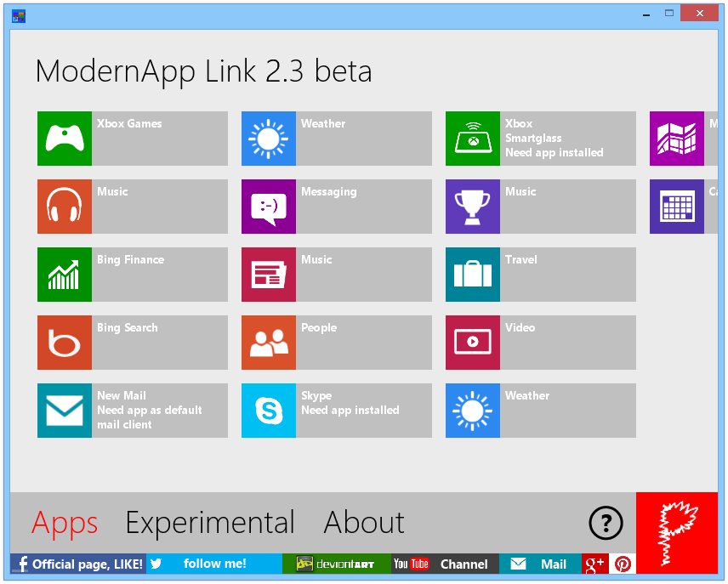The height and width of the screenshot is (584, 728).
Task: Click the Pinterest icon link
Action: [x=623, y=564]
